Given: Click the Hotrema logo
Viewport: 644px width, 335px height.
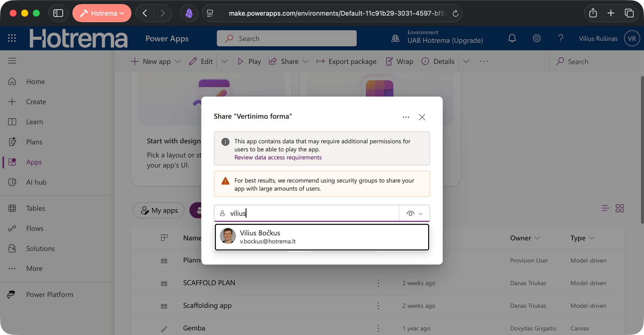Looking at the screenshot, I should pos(79,38).
